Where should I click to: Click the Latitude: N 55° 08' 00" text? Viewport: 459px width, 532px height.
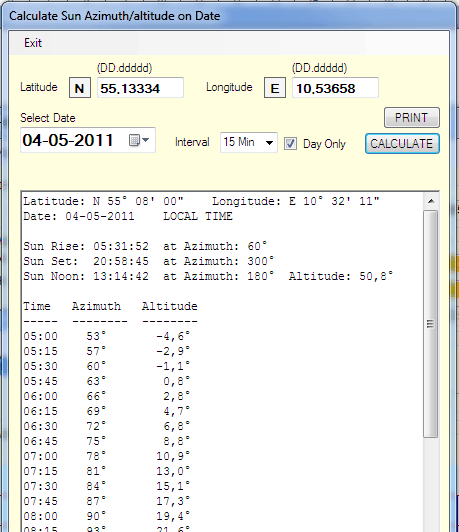pyautogui.click(x=103, y=201)
